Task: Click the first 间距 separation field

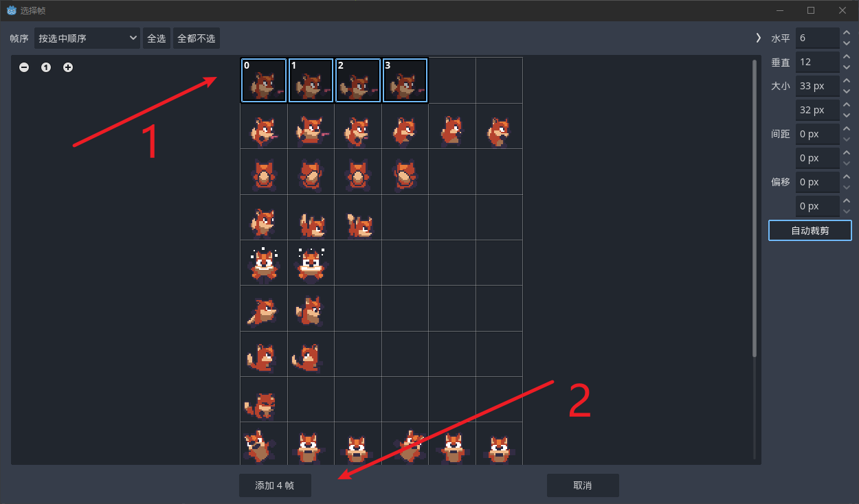Action: 817,134
